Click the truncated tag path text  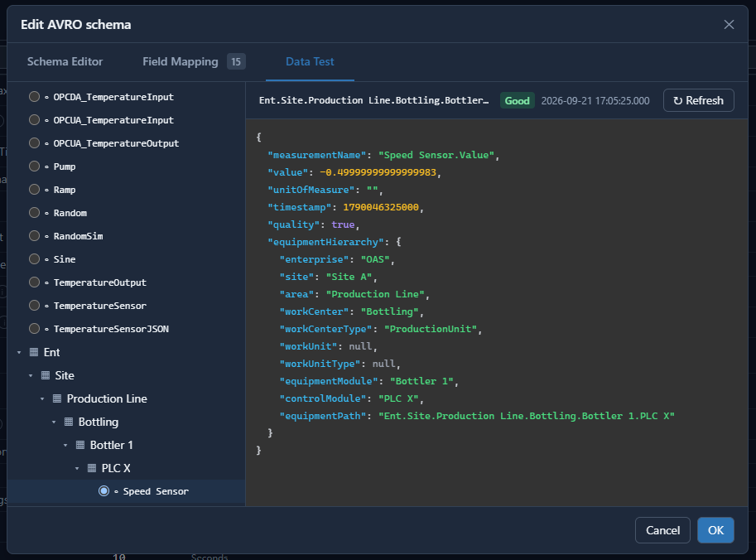pyautogui.click(x=373, y=100)
